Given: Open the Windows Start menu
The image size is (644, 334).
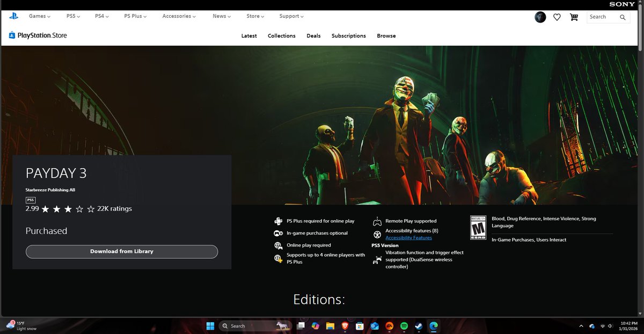Looking at the screenshot, I should 210,325.
